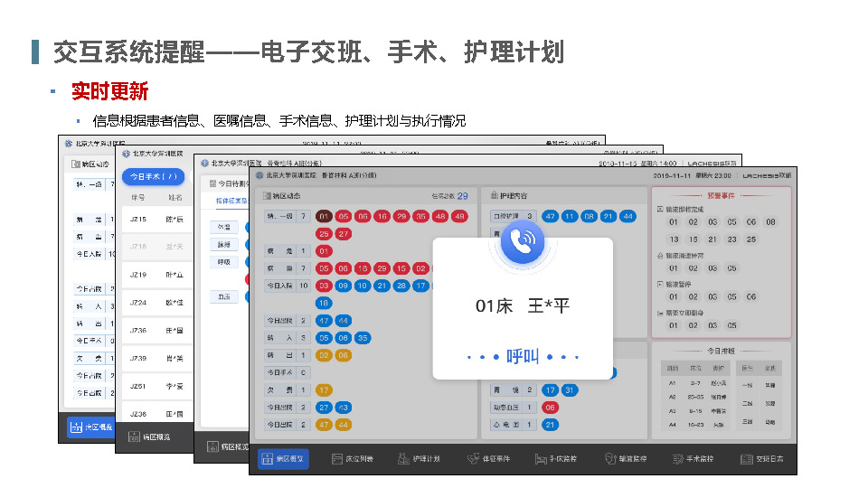Open the 床位列表 bed list icon
This screenshot has height=488, width=868.
[337, 459]
